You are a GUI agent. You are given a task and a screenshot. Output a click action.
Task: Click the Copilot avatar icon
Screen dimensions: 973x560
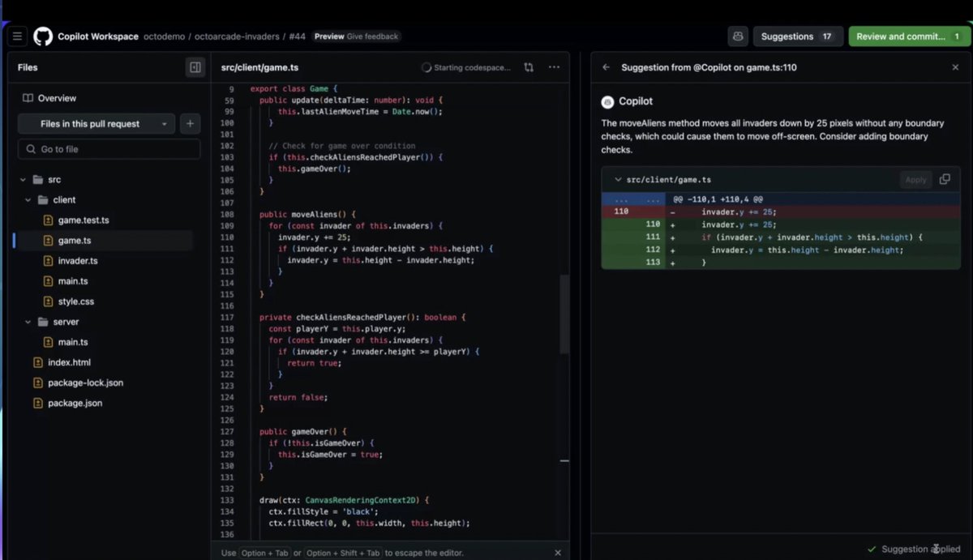(x=608, y=101)
